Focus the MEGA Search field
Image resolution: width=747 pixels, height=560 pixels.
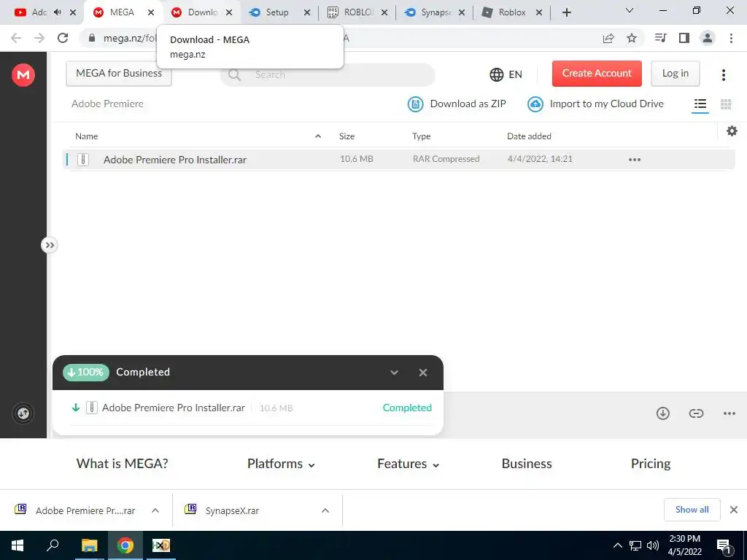point(328,75)
